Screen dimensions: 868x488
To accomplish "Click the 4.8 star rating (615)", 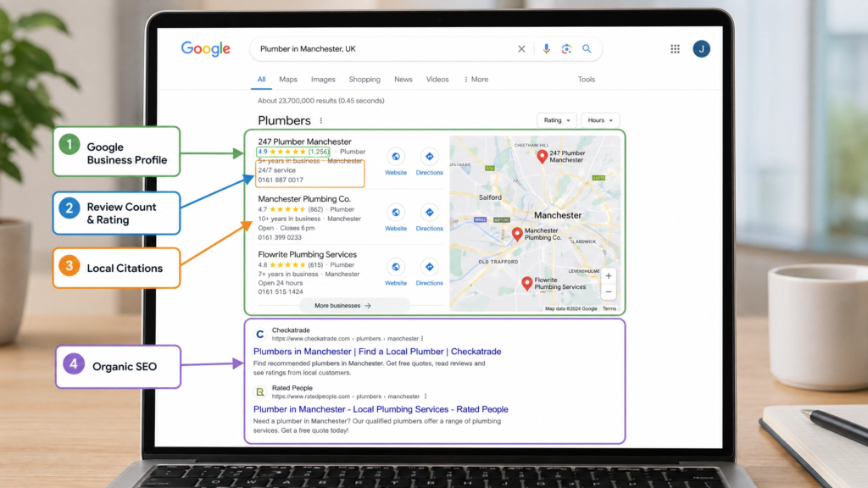I will pos(290,265).
